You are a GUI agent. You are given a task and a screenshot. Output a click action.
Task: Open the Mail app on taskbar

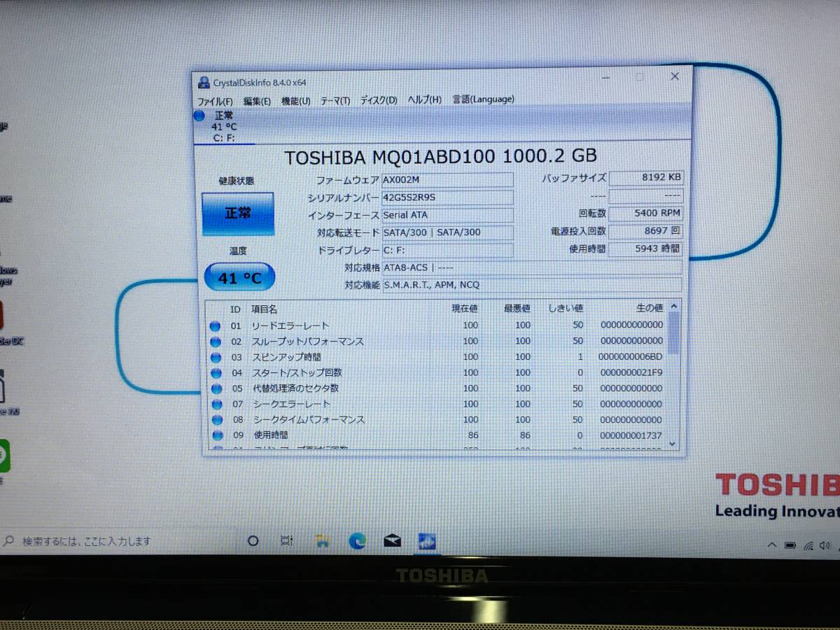[x=393, y=541]
